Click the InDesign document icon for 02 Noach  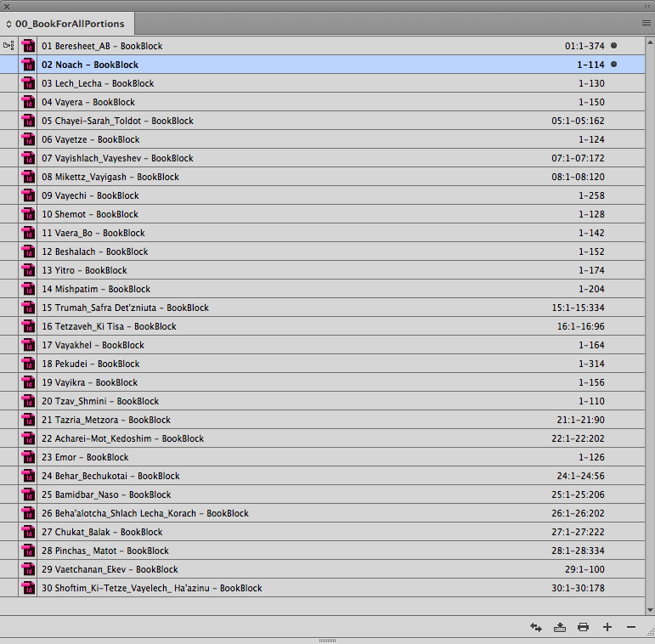pyautogui.click(x=28, y=65)
